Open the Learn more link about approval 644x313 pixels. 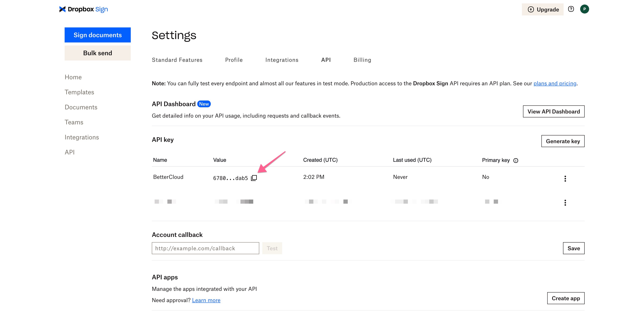(x=206, y=300)
